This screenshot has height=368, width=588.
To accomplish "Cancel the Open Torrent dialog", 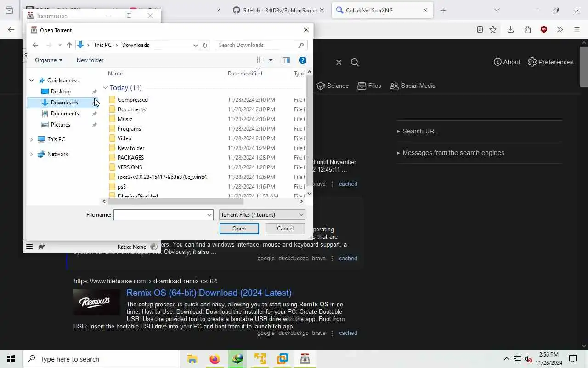I will coord(285,229).
